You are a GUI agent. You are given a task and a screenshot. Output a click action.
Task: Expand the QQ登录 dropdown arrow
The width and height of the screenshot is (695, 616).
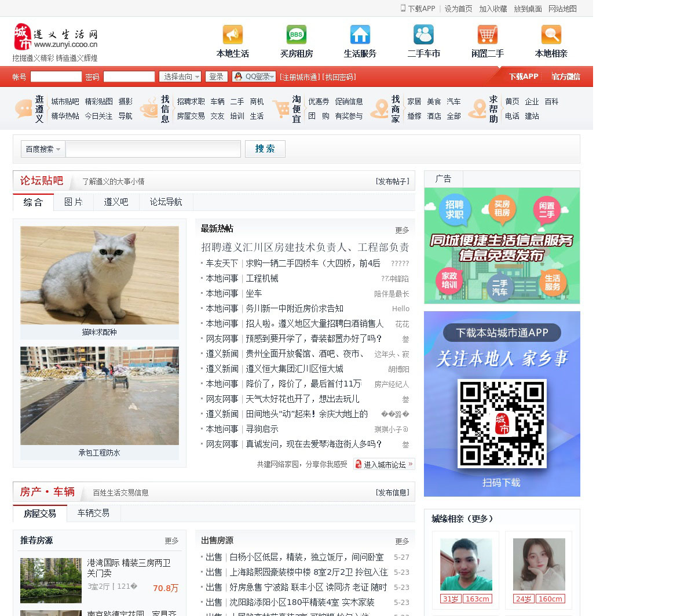tap(272, 76)
